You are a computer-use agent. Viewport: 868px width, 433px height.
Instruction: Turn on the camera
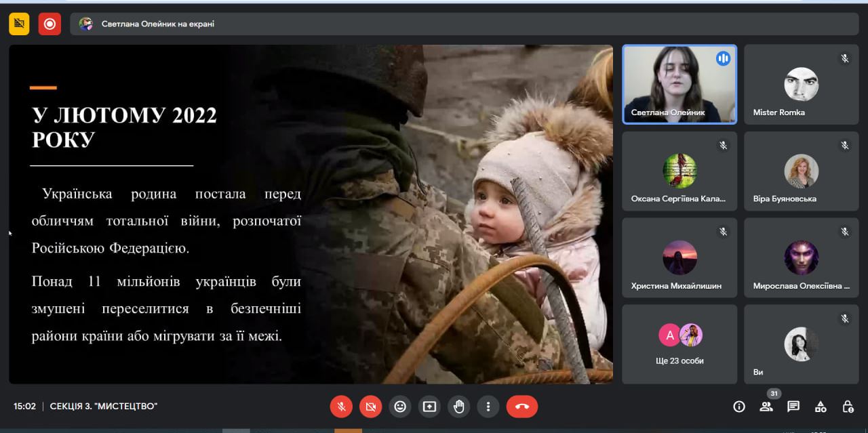click(371, 407)
